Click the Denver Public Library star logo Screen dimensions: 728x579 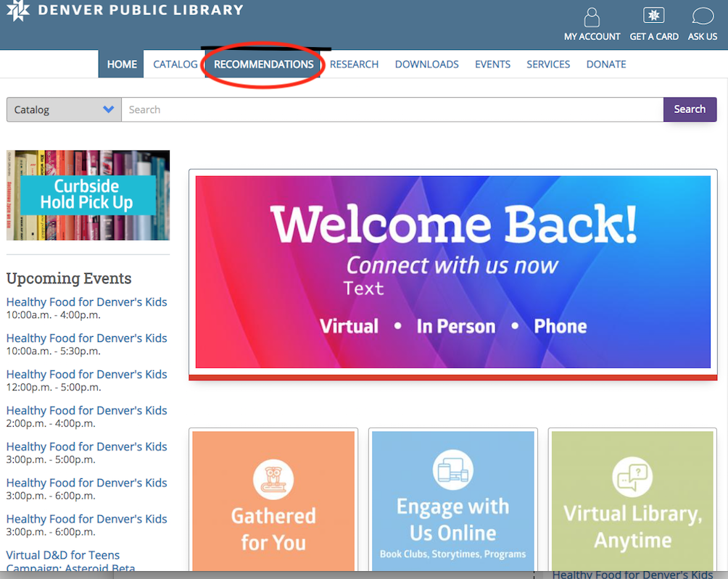coord(18,9)
